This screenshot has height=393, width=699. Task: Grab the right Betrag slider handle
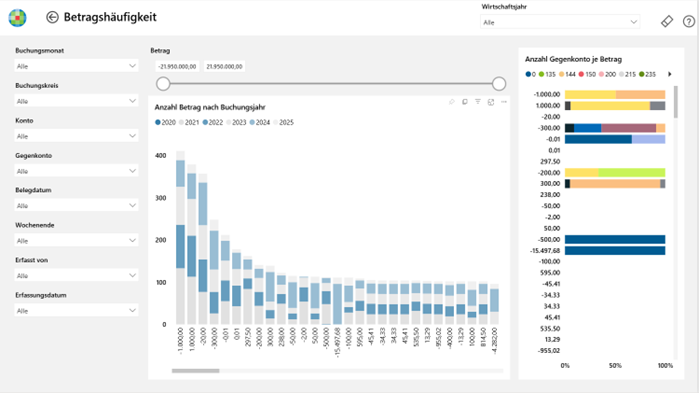(499, 84)
